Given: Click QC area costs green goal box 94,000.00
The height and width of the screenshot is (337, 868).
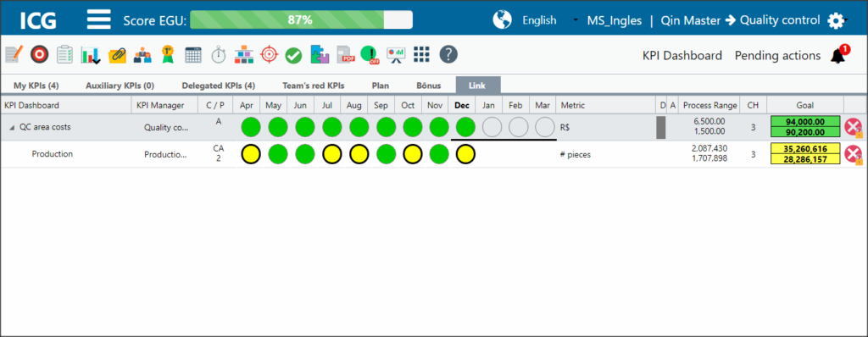Looking at the screenshot, I should 805,122.
